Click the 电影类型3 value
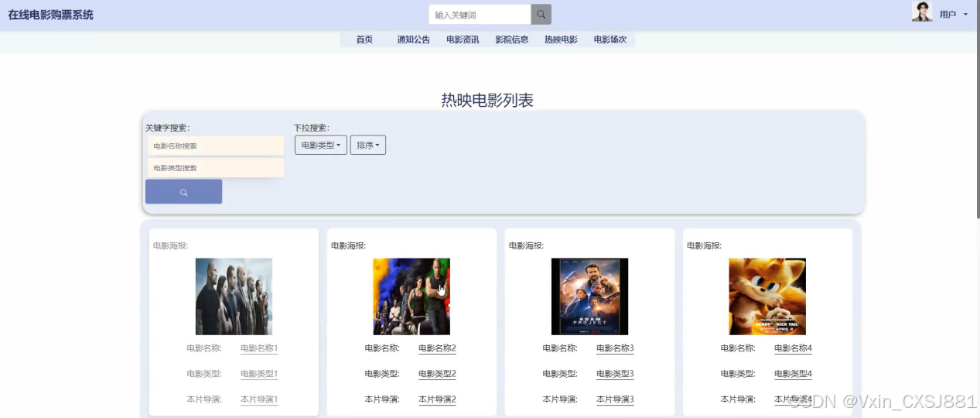 [615, 374]
